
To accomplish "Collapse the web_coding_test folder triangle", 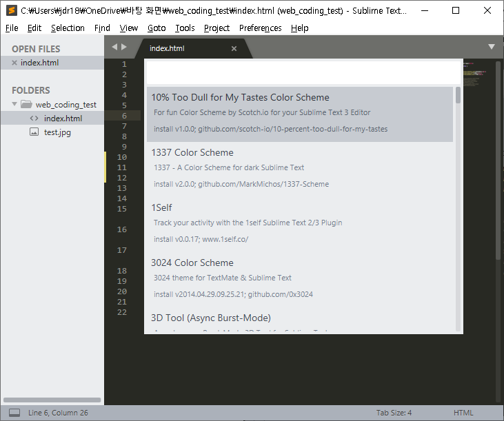I will click(14, 104).
